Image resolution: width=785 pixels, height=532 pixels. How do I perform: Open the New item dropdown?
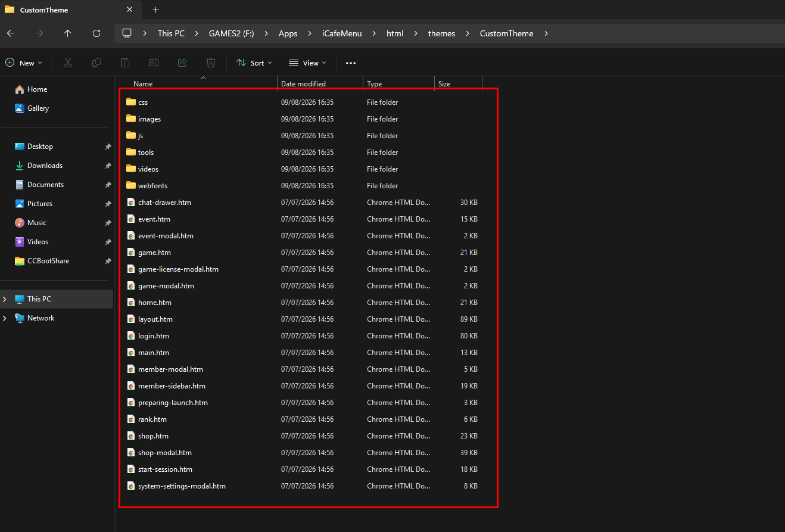click(x=24, y=63)
